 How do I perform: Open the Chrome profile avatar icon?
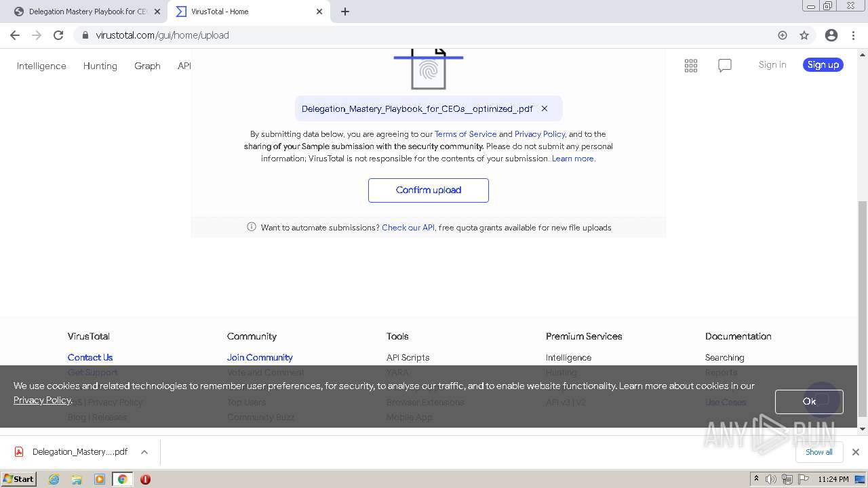831,35
